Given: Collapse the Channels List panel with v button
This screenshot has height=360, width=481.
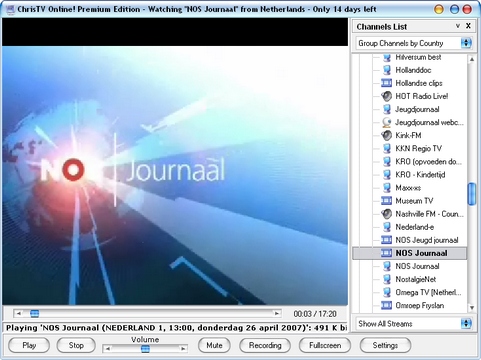Looking at the screenshot, I should (458, 26).
